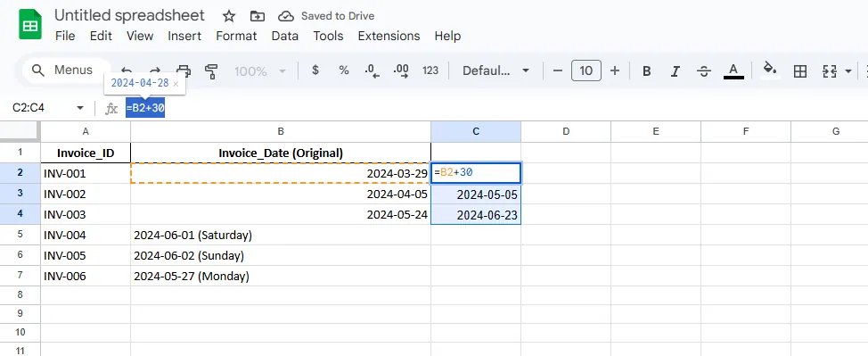The height and width of the screenshot is (356, 868).
Task: Select cell containing 2024-04-05
Action: pyautogui.click(x=281, y=195)
